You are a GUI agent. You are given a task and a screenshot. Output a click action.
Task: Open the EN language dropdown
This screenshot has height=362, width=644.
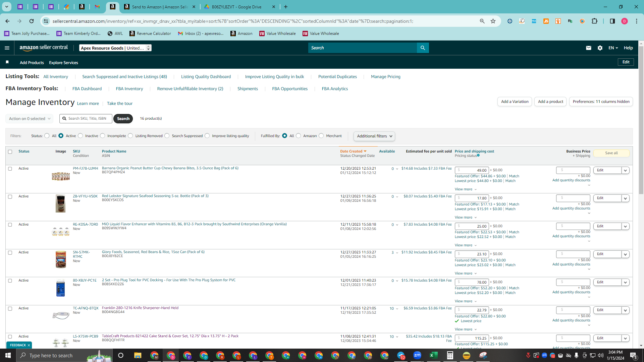pos(613,48)
